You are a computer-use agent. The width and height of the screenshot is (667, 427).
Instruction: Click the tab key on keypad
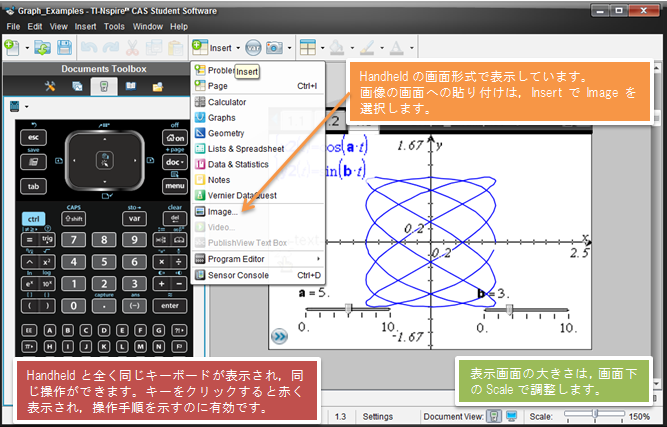[33, 186]
